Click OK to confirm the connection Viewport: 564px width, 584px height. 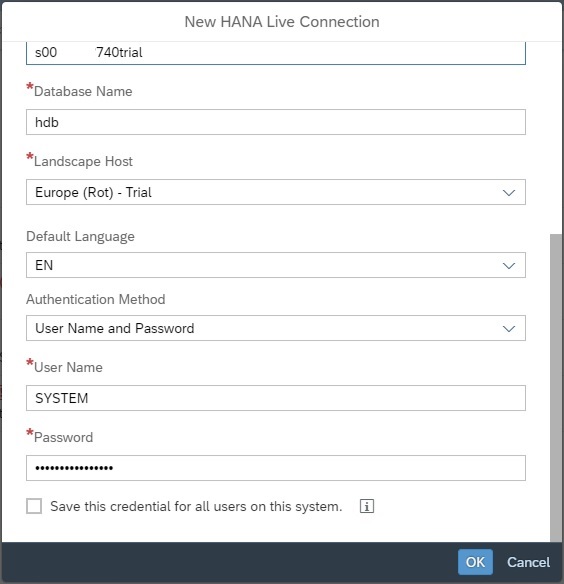pyautogui.click(x=475, y=562)
